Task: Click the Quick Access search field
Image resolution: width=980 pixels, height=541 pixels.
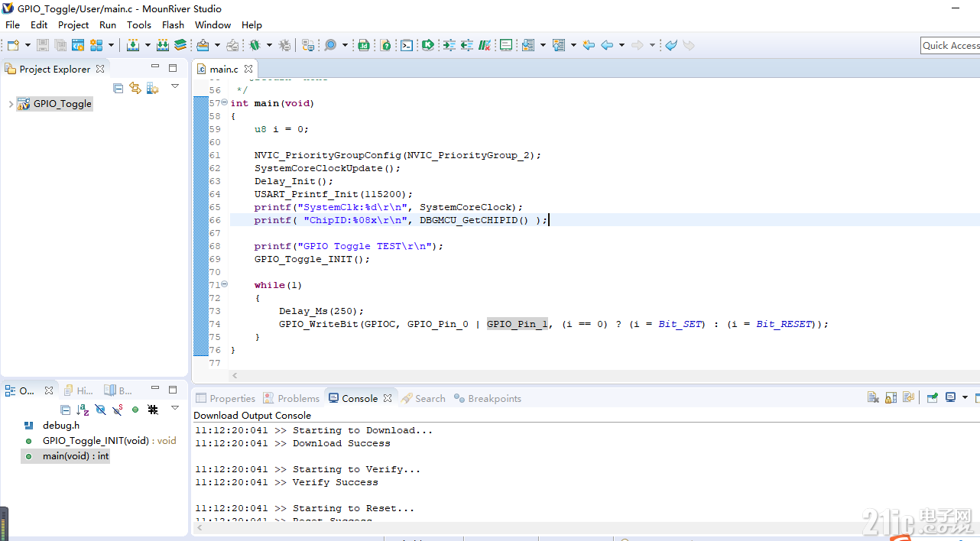Action: point(950,46)
